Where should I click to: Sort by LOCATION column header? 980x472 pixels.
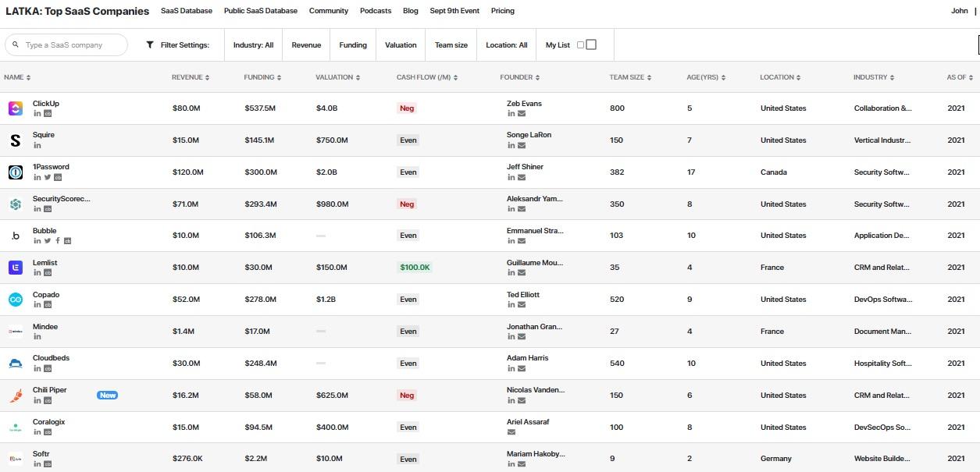click(x=781, y=77)
